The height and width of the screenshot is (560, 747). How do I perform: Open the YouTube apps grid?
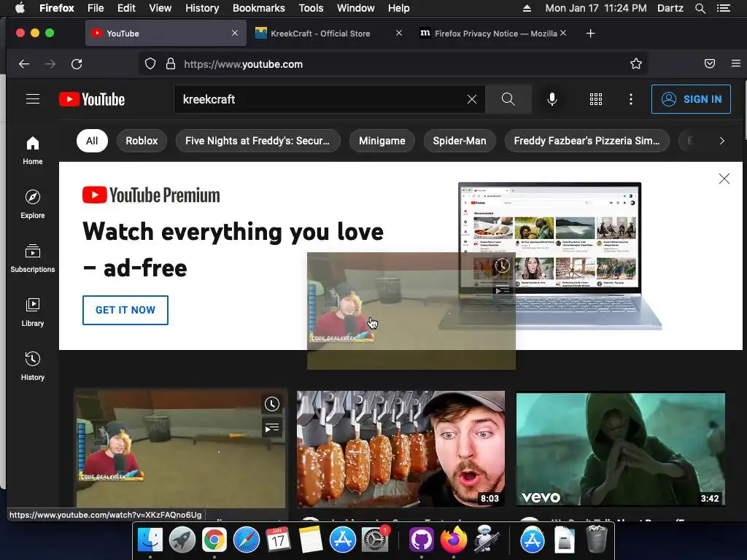pos(595,99)
